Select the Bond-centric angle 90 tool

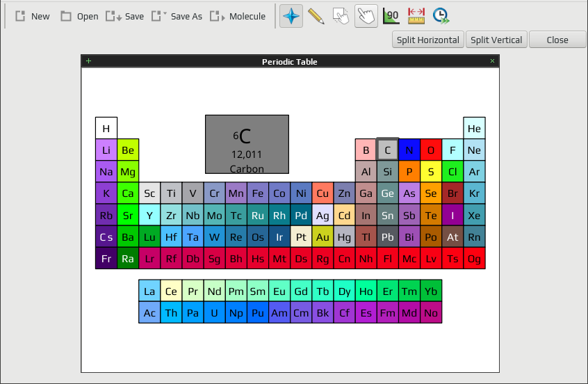pyautogui.click(x=391, y=16)
